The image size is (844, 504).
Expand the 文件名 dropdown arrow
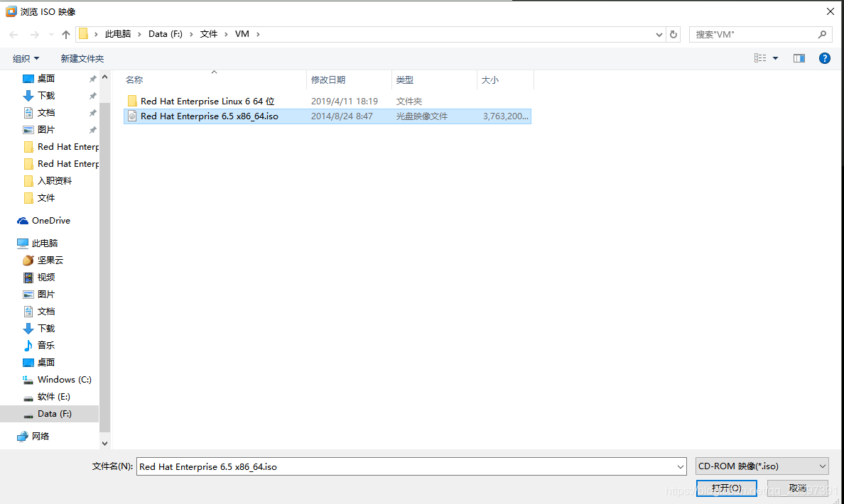coord(681,466)
